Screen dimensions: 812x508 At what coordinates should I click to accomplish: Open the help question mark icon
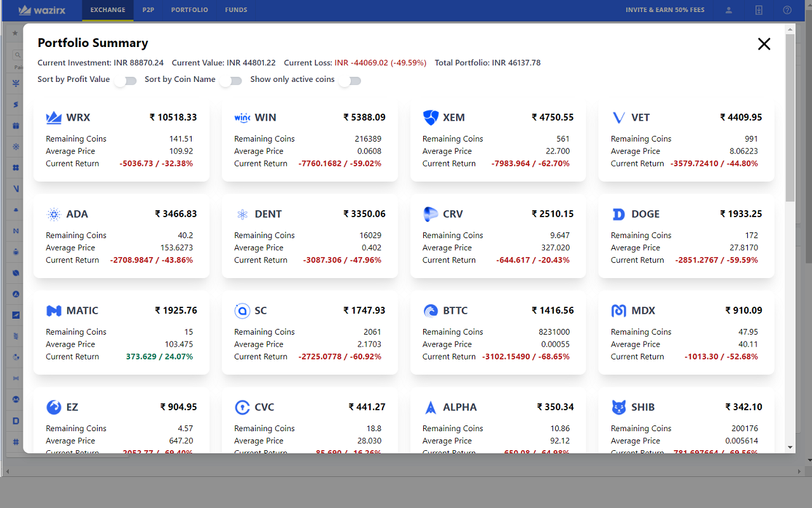(787, 10)
